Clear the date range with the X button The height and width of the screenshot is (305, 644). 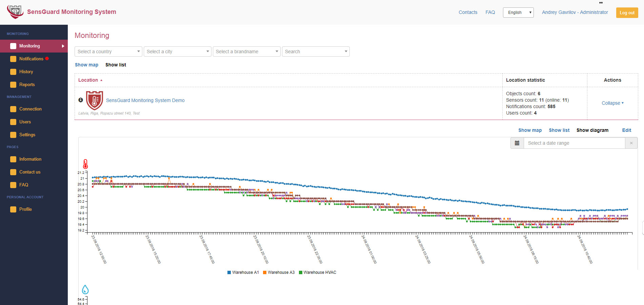[631, 143]
